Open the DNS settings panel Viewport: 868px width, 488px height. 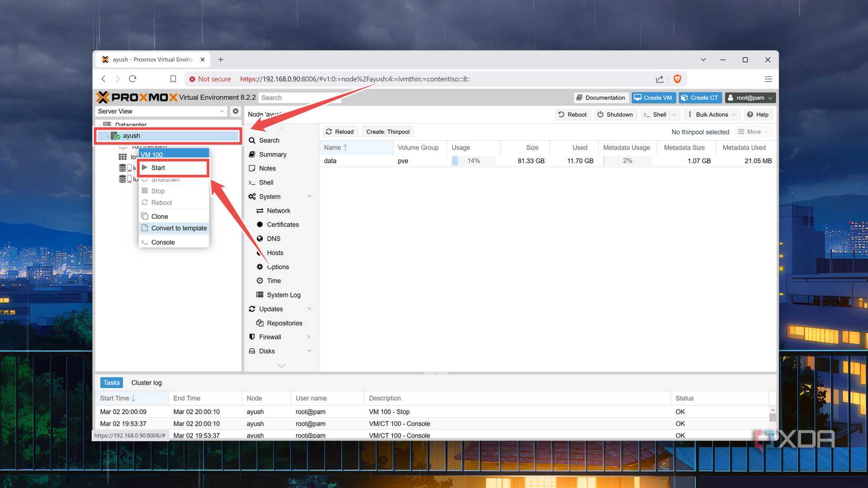(x=272, y=238)
